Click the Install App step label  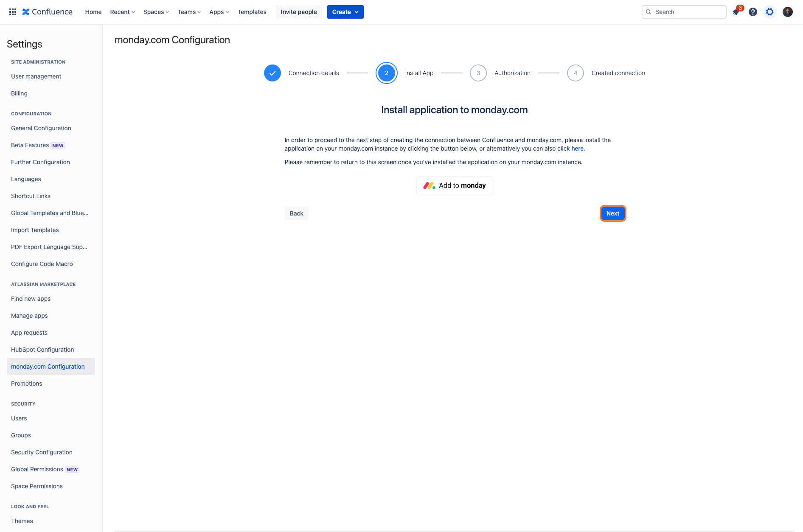(x=419, y=73)
